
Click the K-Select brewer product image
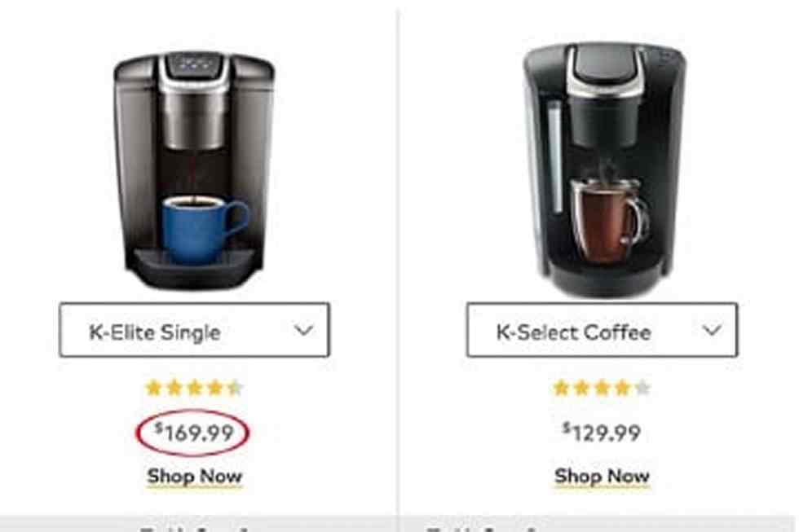tap(604, 169)
